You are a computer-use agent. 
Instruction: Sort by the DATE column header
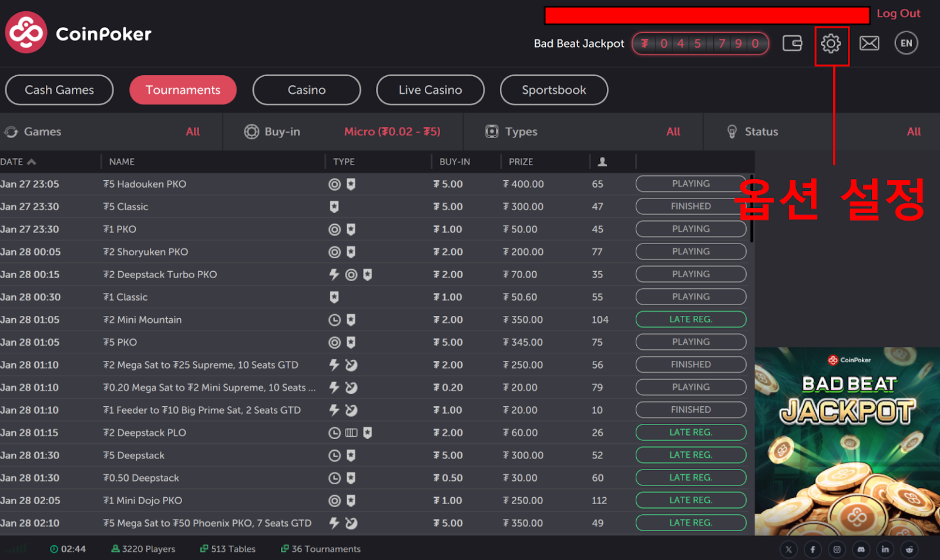coord(18,161)
